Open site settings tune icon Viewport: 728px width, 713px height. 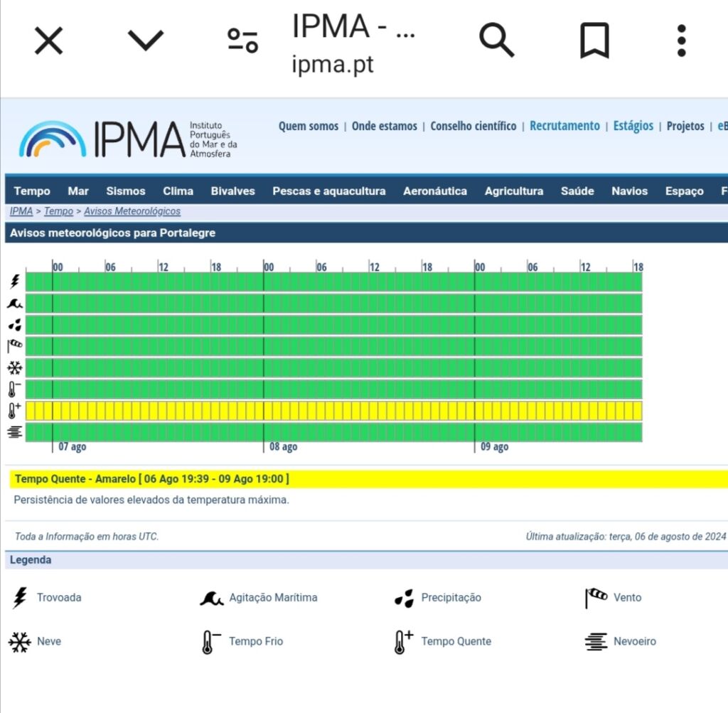pos(242,41)
